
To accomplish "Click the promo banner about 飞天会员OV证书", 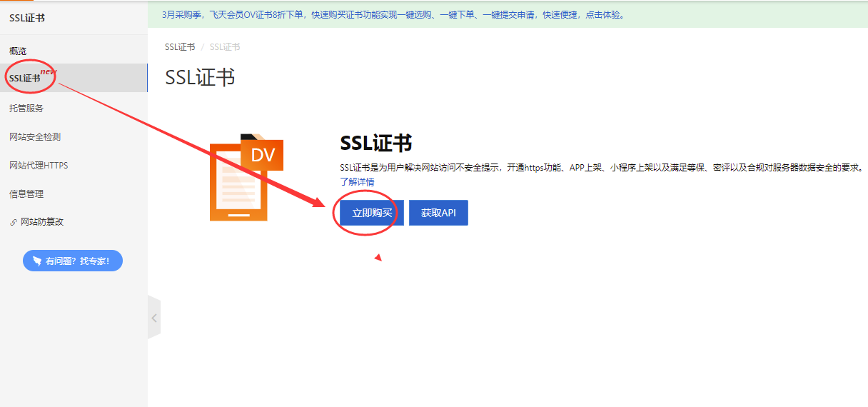I will 395,14.
